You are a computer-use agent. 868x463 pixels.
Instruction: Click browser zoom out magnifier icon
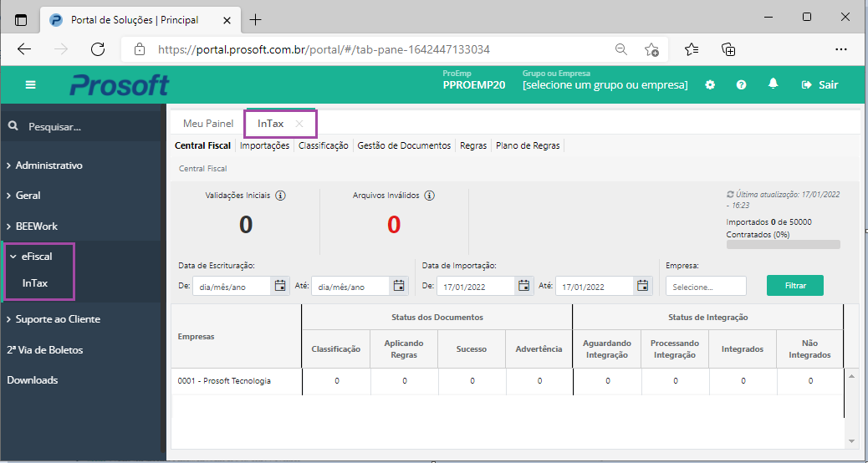tap(621, 49)
